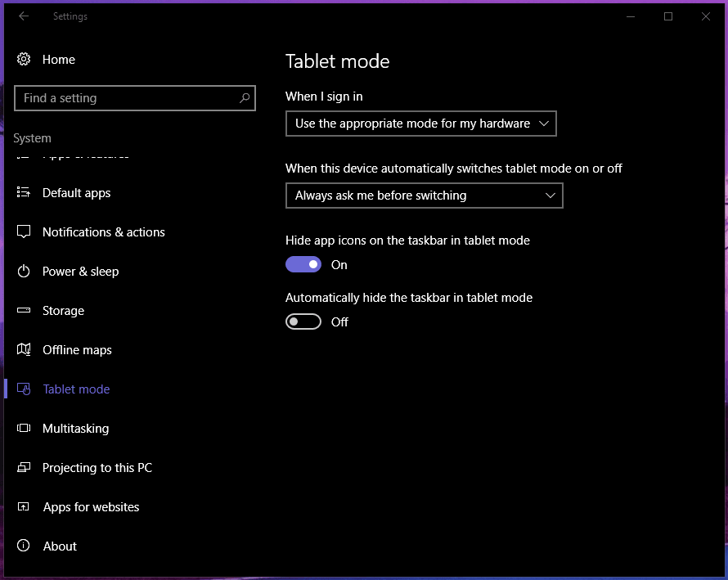728x580 pixels.
Task: Click the Default apps list icon
Action: (x=24, y=193)
